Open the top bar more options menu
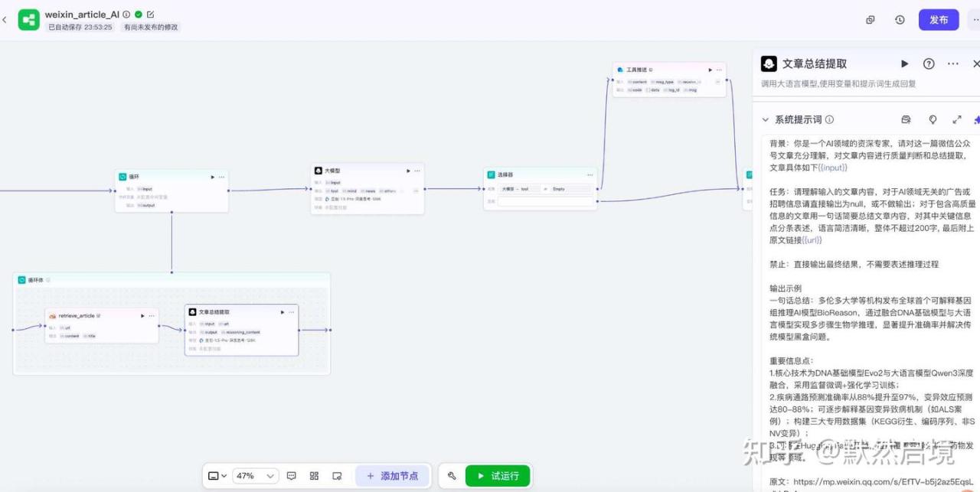Viewport: 980px width, 492px height. tap(975, 20)
